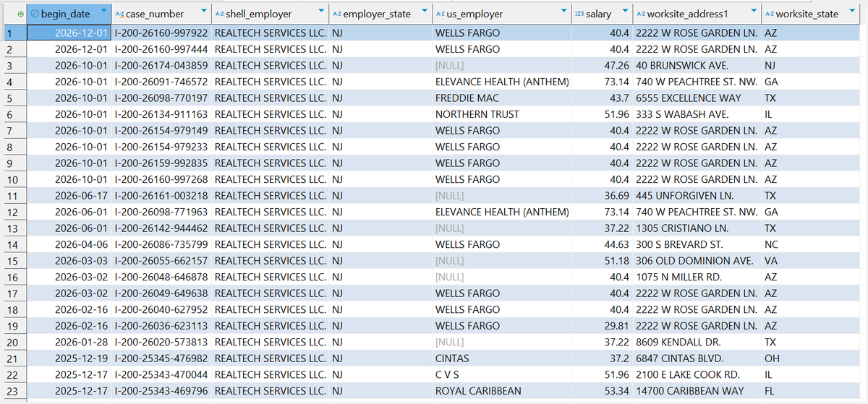Click the address 6555 EXCELLENCE WAY
Screen dimensions: 868x404
tap(688, 98)
